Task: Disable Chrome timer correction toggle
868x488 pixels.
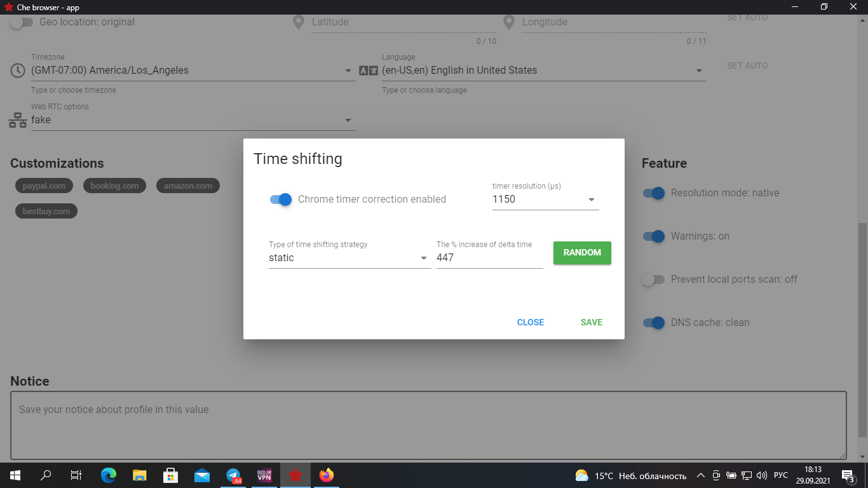Action: coord(281,200)
